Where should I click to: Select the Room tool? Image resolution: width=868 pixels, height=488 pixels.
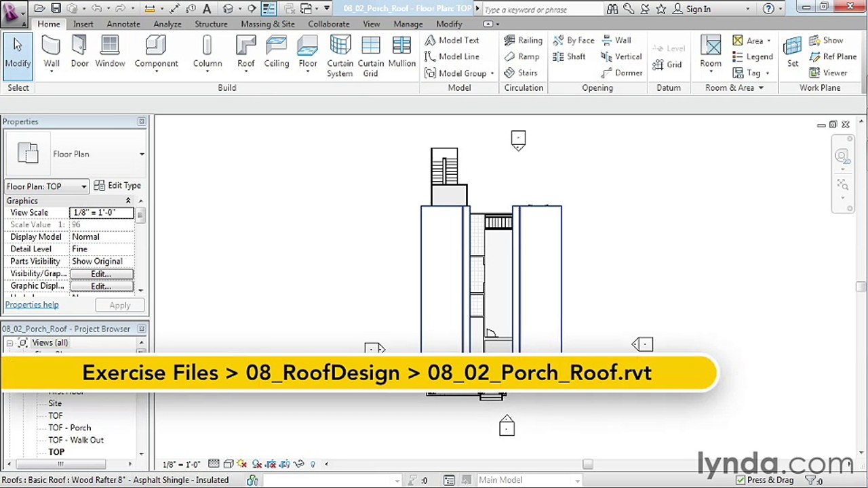(x=711, y=52)
